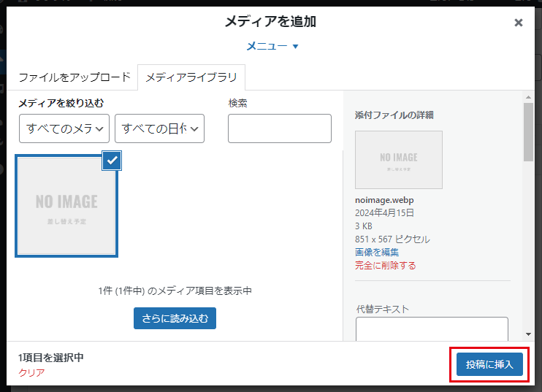542x392 pixels.
Task: Expand the すべてのメディア type filter
Action: (x=64, y=128)
